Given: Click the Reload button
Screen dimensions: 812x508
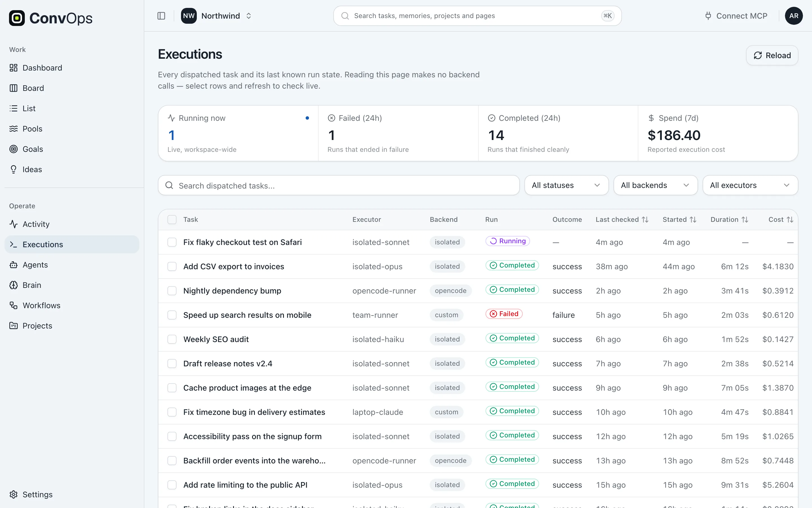Looking at the screenshot, I should 772,55.
